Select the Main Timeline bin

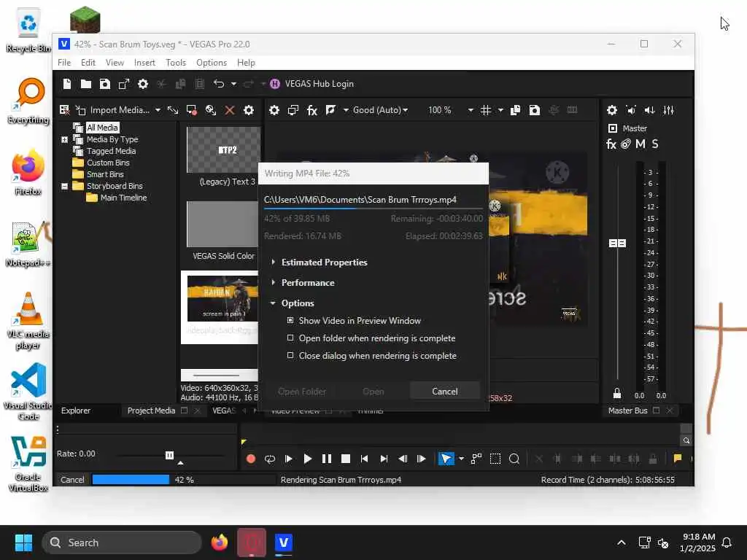tap(123, 198)
